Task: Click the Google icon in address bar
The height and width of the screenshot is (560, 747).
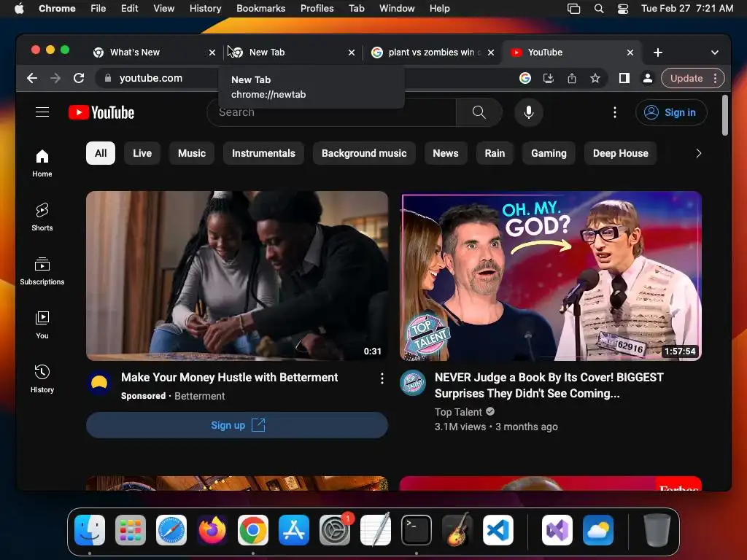Action: coord(525,78)
